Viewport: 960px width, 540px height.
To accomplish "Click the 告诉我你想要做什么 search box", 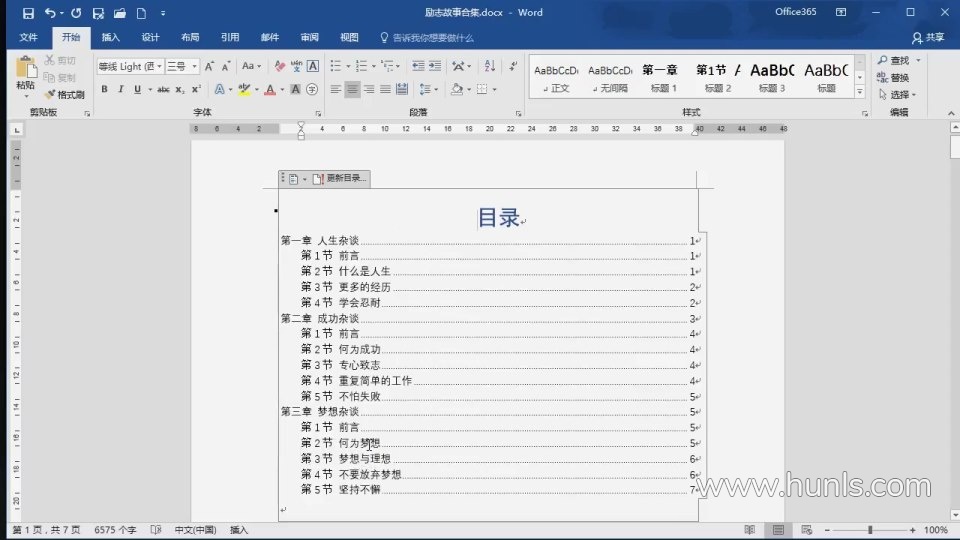I will (432, 37).
